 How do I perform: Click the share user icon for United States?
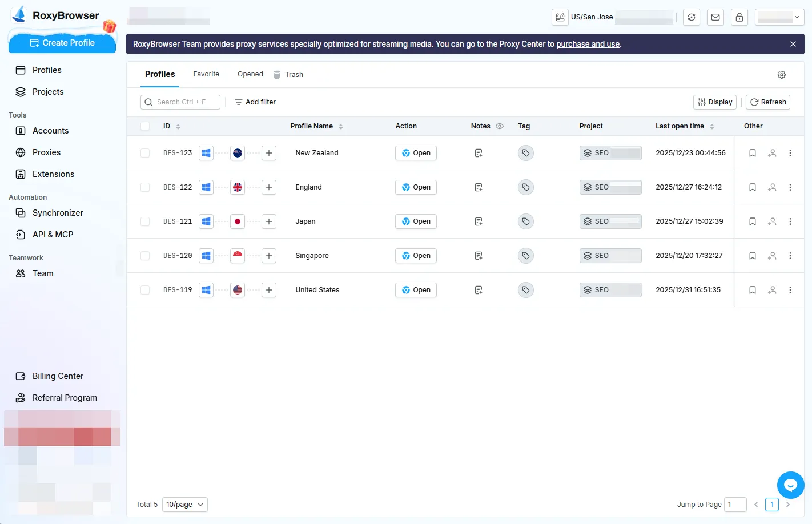tap(771, 290)
